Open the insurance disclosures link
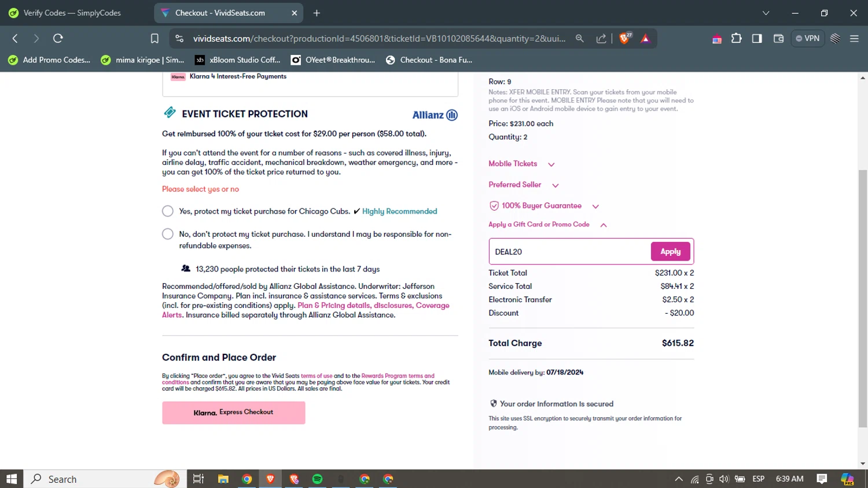The height and width of the screenshot is (488, 868). click(393, 306)
